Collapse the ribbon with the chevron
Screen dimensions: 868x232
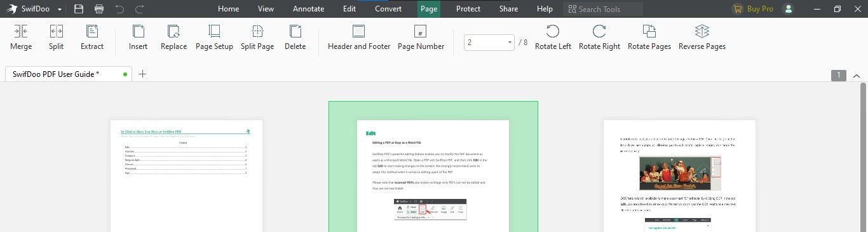pyautogui.click(x=856, y=76)
